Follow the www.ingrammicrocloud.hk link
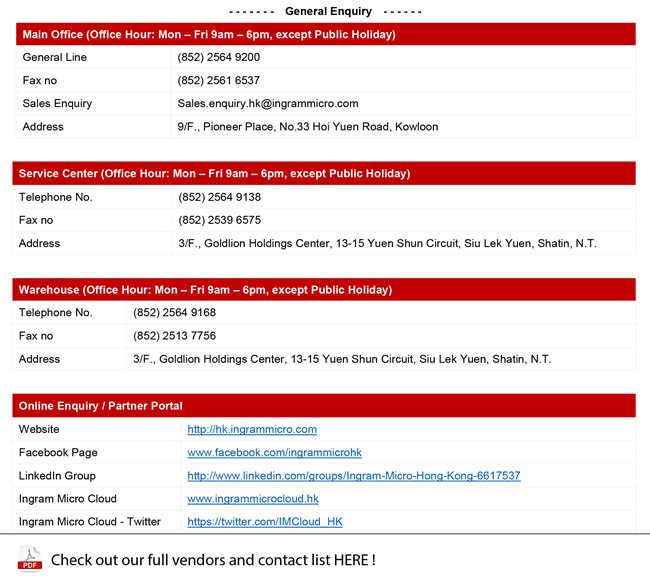This screenshot has height=585, width=650. (x=253, y=499)
